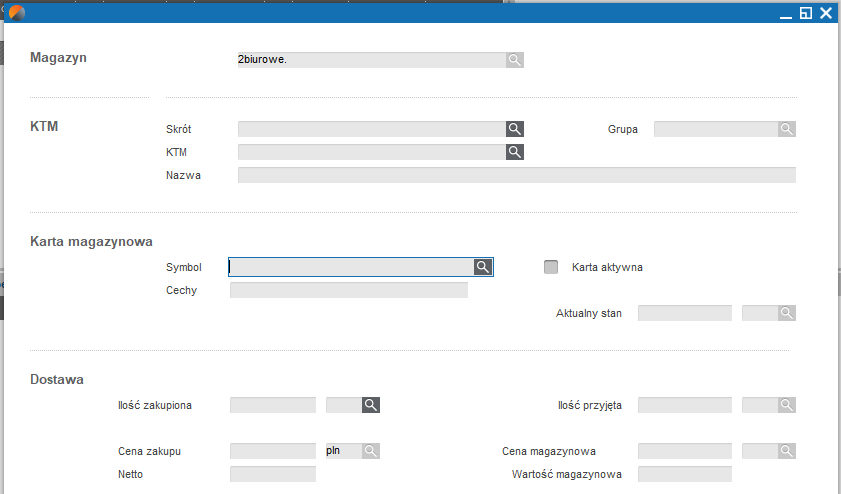Open Aktualny stan unit lookup icon

[x=787, y=313]
